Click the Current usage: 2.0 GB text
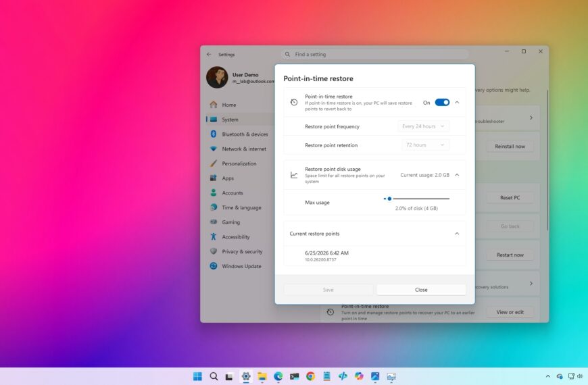Image resolution: width=588 pixels, height=385 pixels. tap(424, 175)
